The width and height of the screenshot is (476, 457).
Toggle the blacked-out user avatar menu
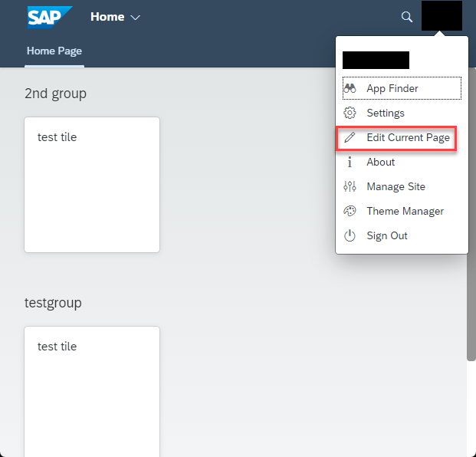point(442,15)
